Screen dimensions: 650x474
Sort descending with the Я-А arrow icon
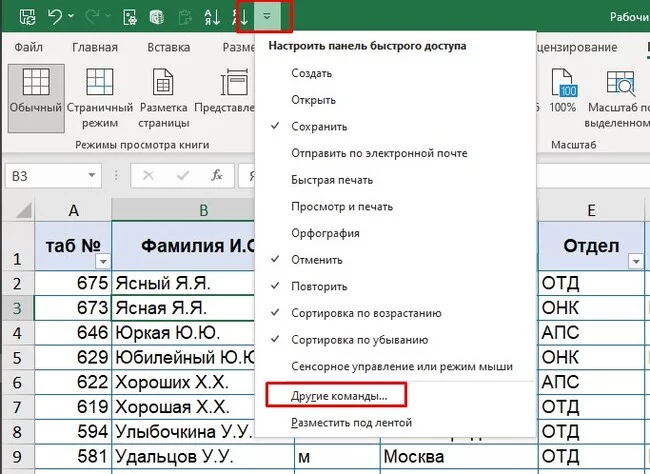pos(241,17)
